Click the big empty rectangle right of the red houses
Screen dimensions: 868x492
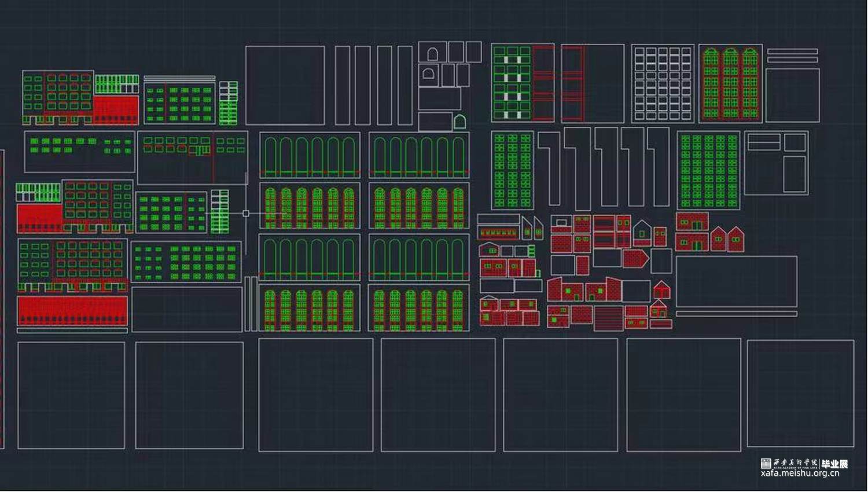(736, 281)
